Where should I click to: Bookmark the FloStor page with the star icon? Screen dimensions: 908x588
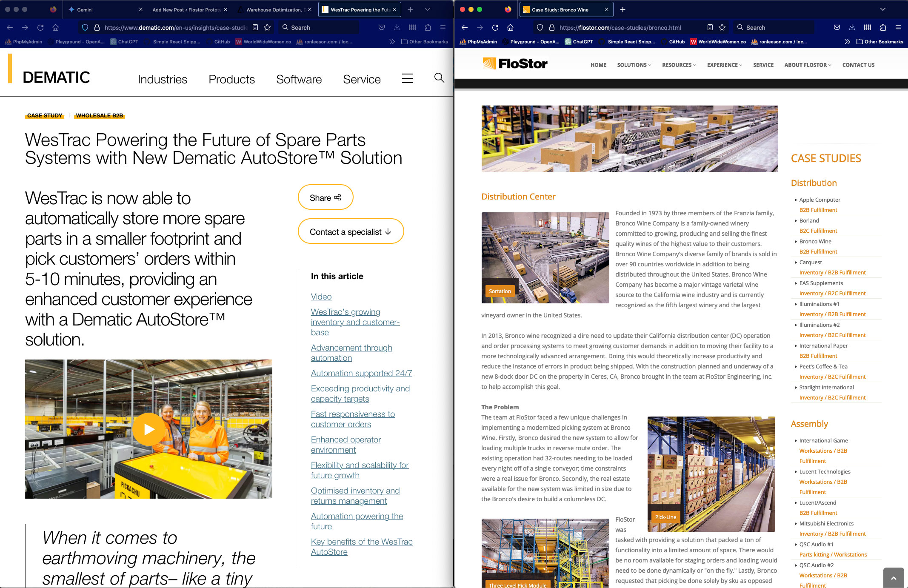pos(722,28)
